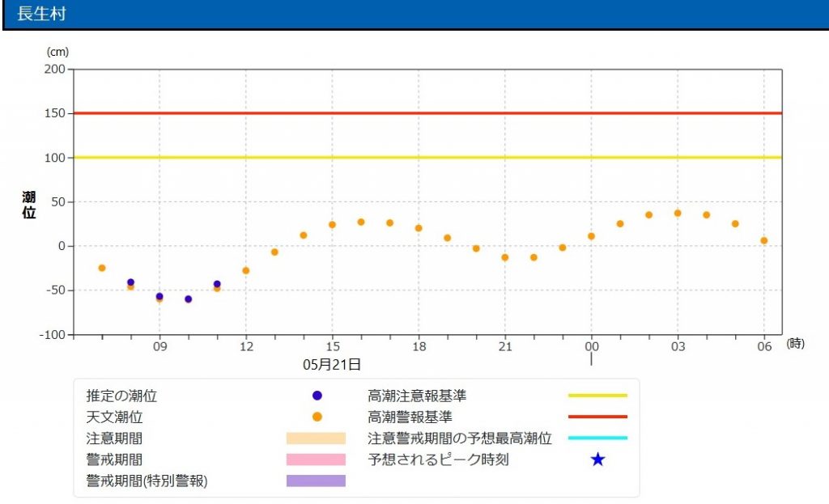Screen dimensions: 829x504
Task: Click the 注意期間 legend label
Action: [x=114, y=438]
